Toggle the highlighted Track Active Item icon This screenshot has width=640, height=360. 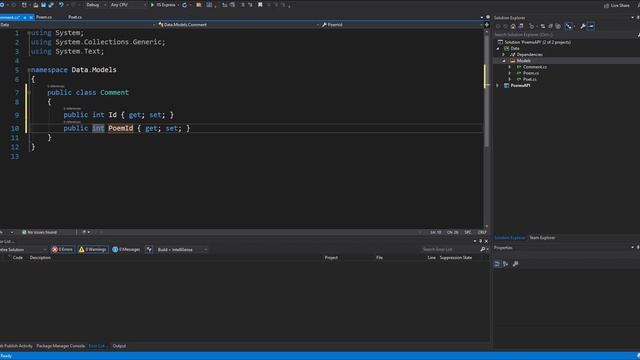569,26
